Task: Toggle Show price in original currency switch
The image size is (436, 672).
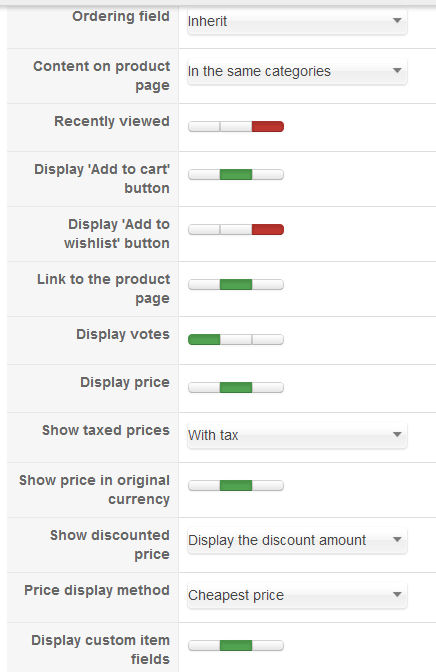Action: tap(236, 486)
